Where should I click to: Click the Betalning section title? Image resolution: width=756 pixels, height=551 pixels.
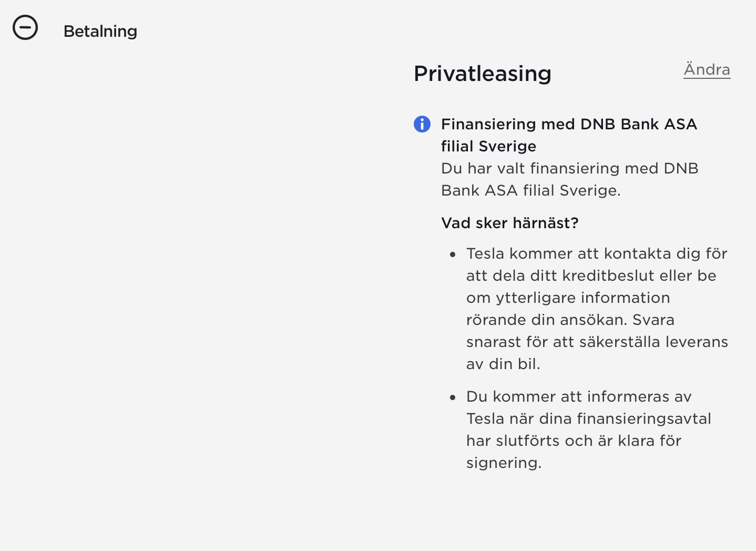click(100, 32)
